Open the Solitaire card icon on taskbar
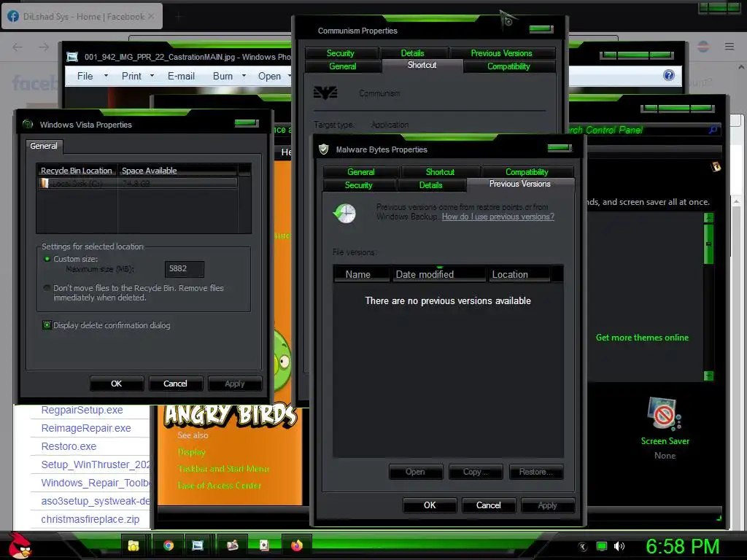This screenshot has height=560, width=747. pyautogui.click(x=264, y=545)
